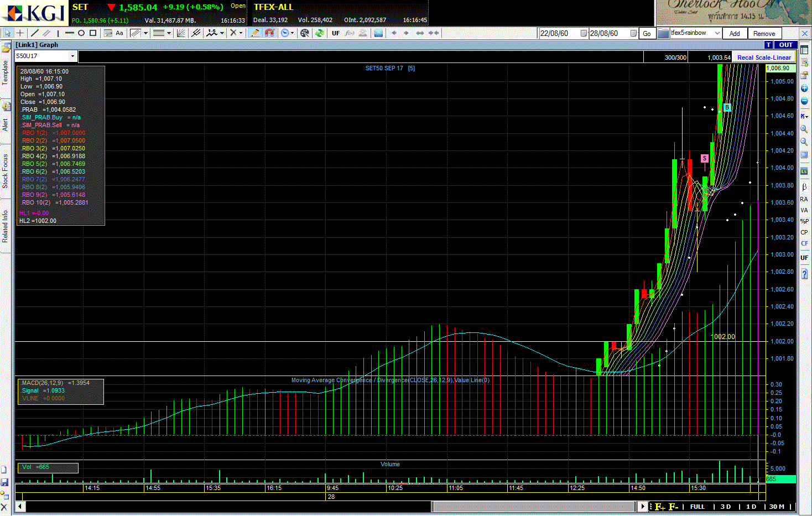
Task: Open the Stock Focus side tab
Action: point(6,171)
